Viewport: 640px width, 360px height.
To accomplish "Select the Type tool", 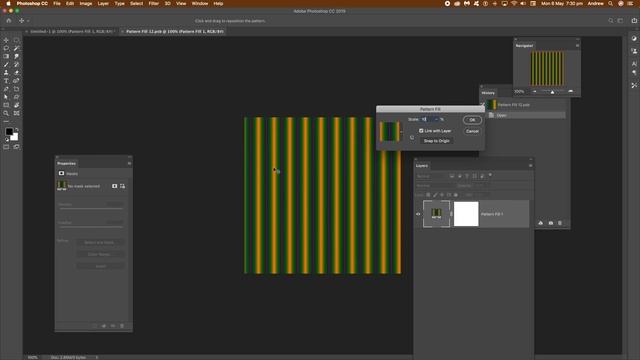I will point(6,81).
